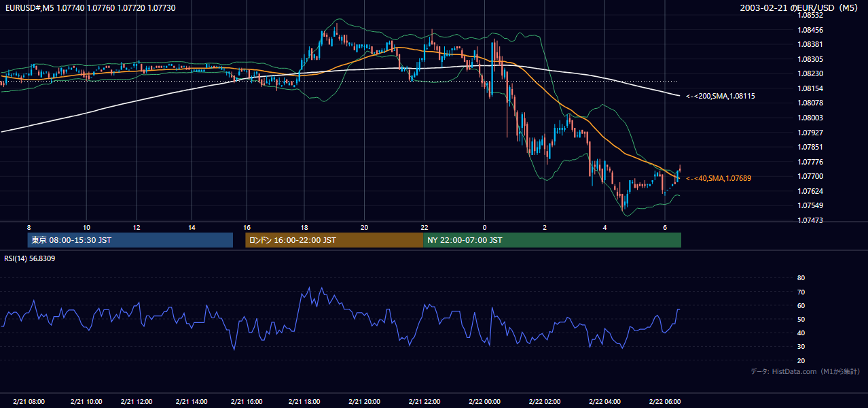
Task: Select the 40 SMA 1.07689 label
Action: [719, 178]
